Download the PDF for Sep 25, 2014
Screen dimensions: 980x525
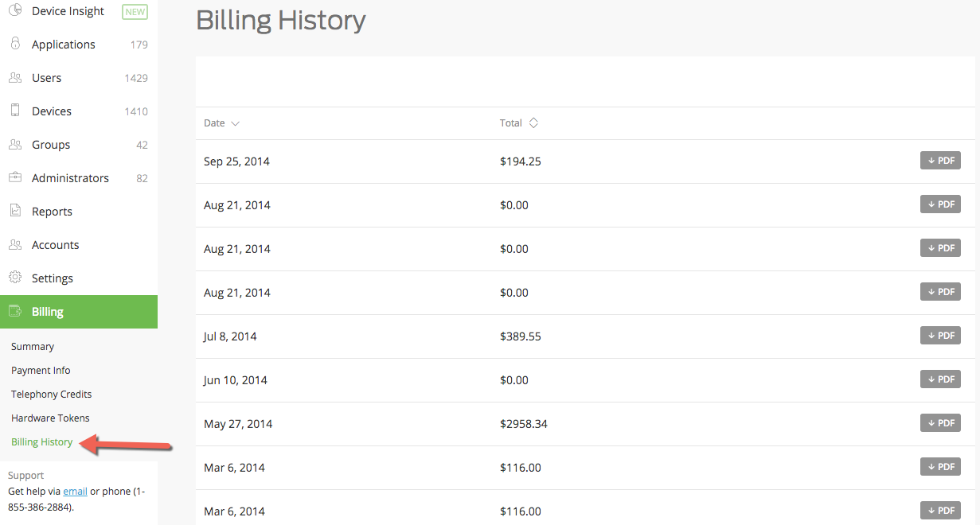940,160
